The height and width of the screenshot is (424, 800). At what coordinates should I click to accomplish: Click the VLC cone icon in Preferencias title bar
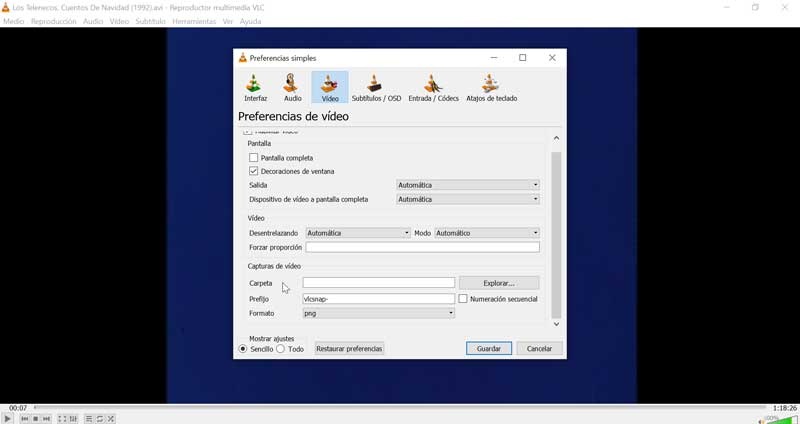(x=242, y=58)
